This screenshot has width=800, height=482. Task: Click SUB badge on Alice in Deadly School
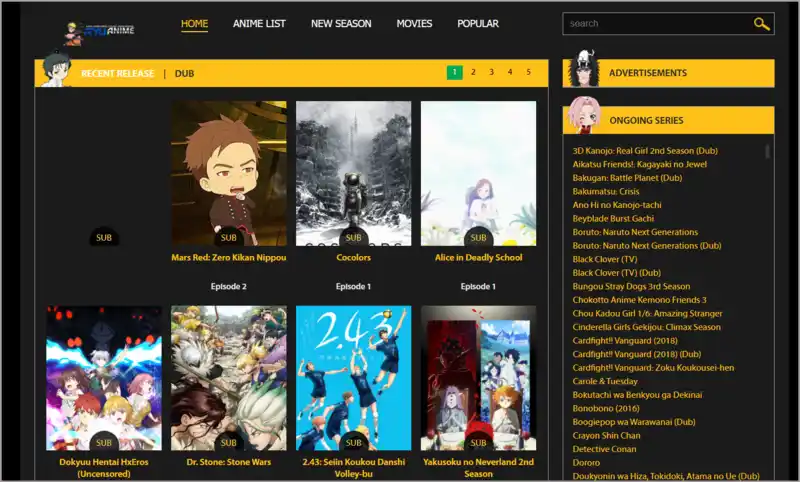pos(478,238)
